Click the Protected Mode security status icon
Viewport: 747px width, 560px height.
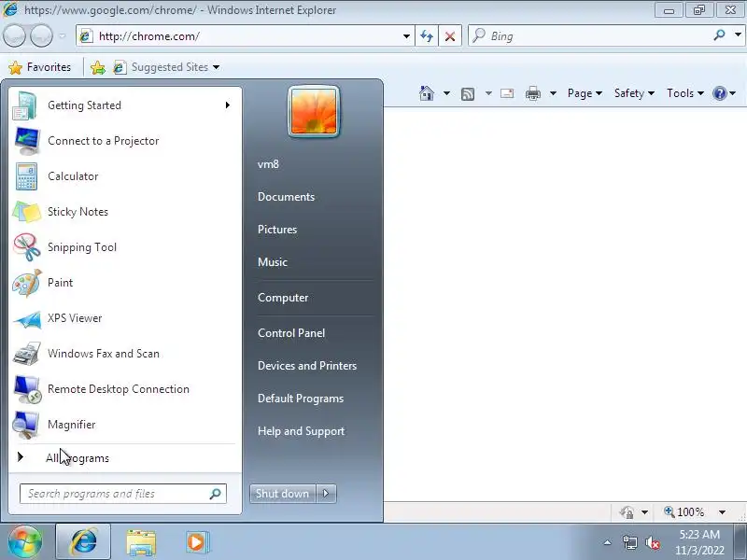627,512
